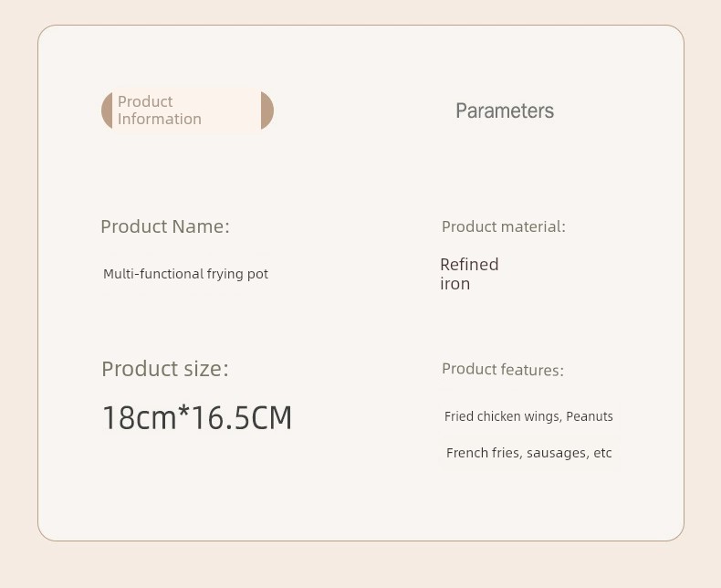Select Multi-functional frying pot text
The image size is (721, 588).
pyautogui.click(x=186, y=274)
